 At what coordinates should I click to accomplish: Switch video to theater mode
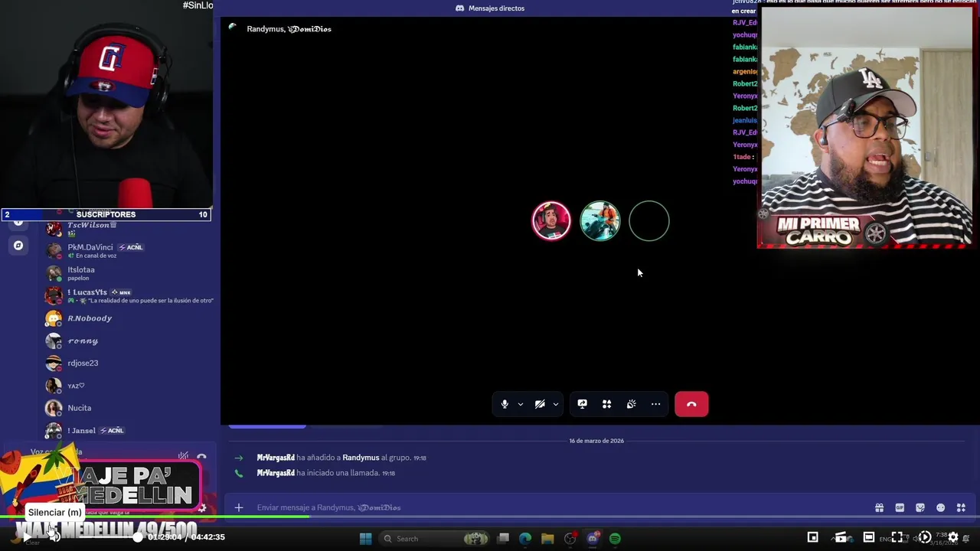point(869,537)
